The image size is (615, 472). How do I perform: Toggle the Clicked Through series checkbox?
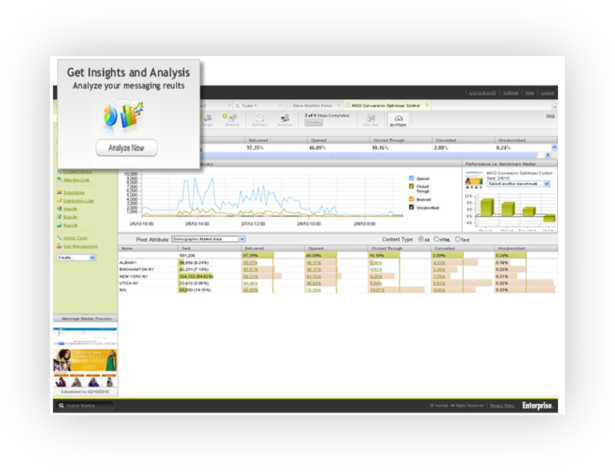(411, 186)
